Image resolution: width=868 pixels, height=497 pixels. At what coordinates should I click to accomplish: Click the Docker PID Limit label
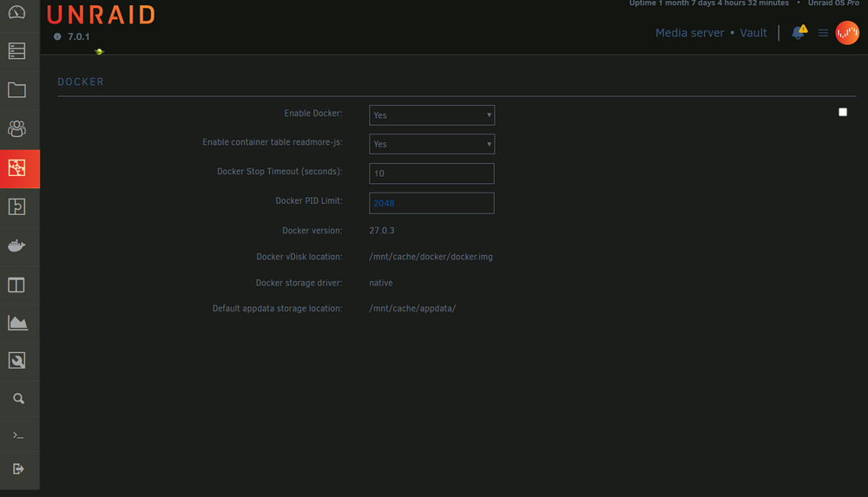(x=309, y=200)
